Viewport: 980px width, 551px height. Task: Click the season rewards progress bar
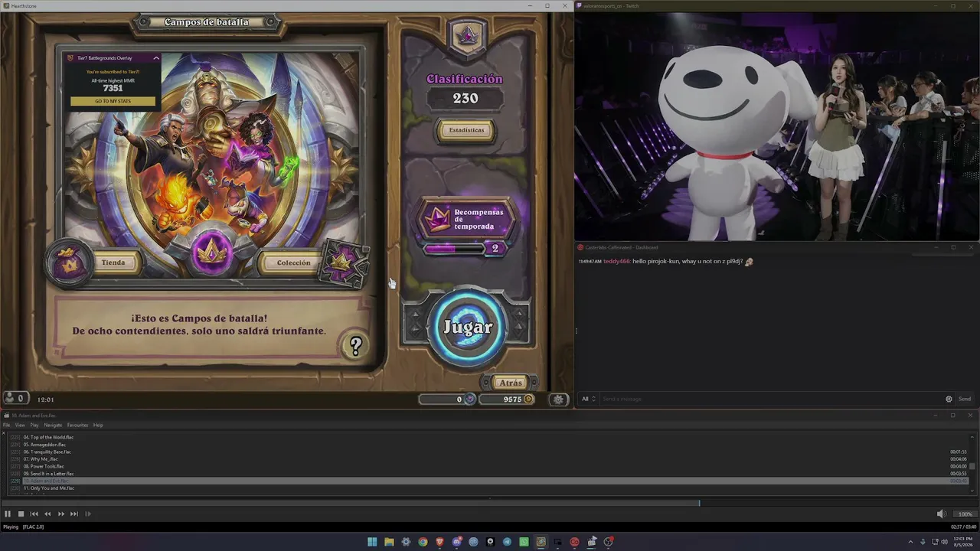point(455,248)
